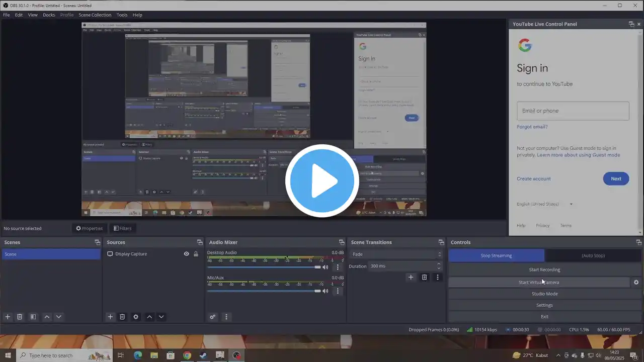Open Docks menu
Viewport: 644px width, 362px height.
coord(49,15)
